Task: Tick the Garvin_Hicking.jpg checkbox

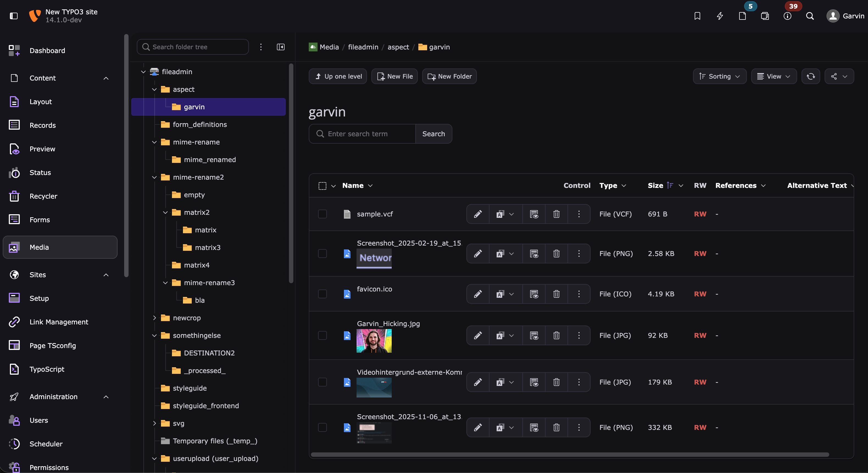Action: point(322,335)
